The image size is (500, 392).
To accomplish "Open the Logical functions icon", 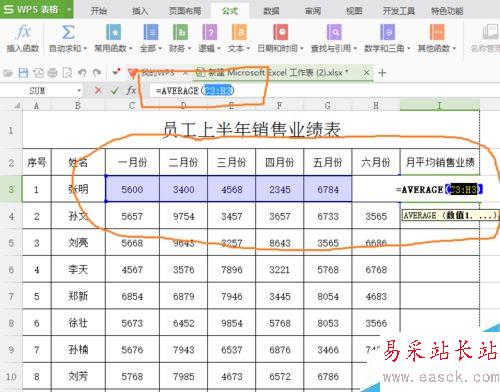I will (210, 33).
